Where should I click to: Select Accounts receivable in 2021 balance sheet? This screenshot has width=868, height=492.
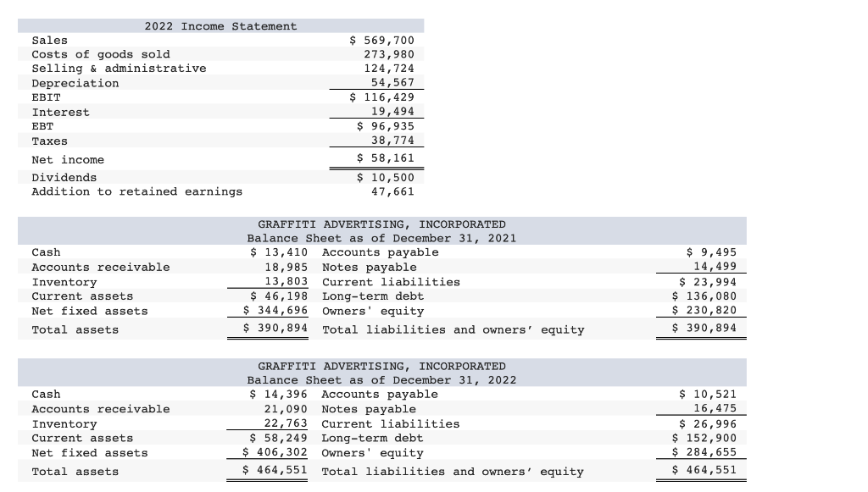101,267
